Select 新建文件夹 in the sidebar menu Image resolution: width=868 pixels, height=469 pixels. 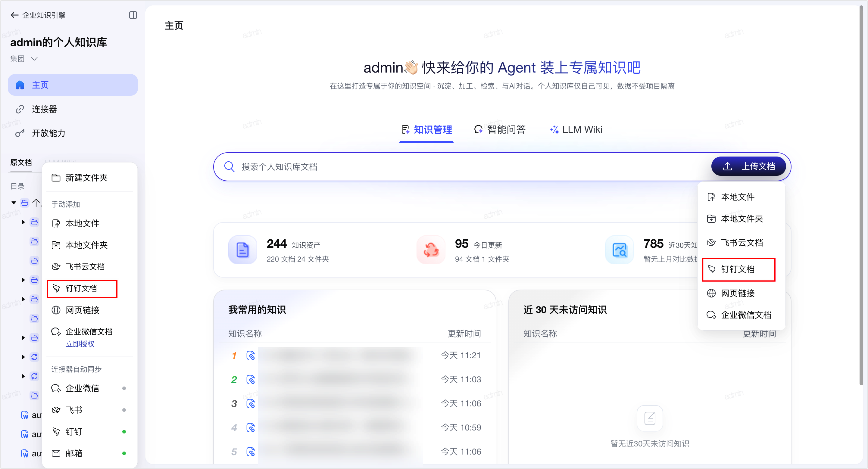[x=90, y=178]
